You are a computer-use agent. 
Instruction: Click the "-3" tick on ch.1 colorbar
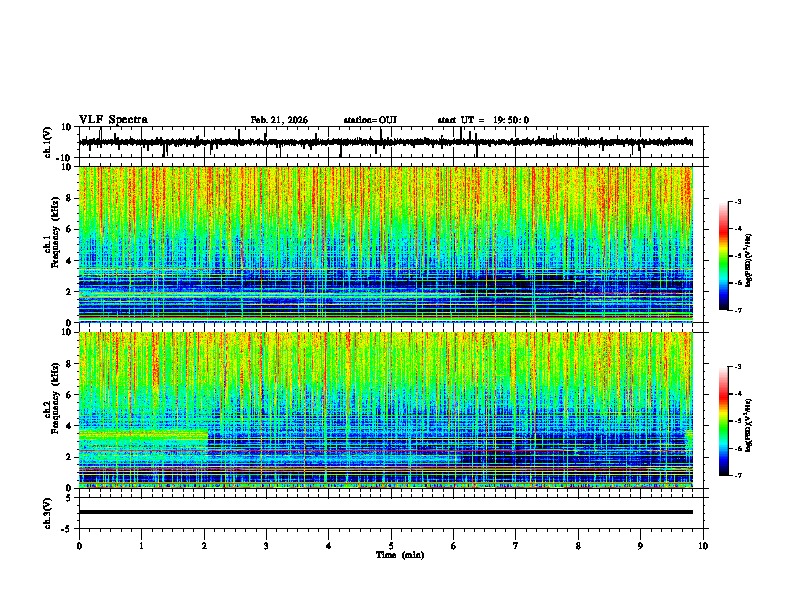click(x=737, y=201)
